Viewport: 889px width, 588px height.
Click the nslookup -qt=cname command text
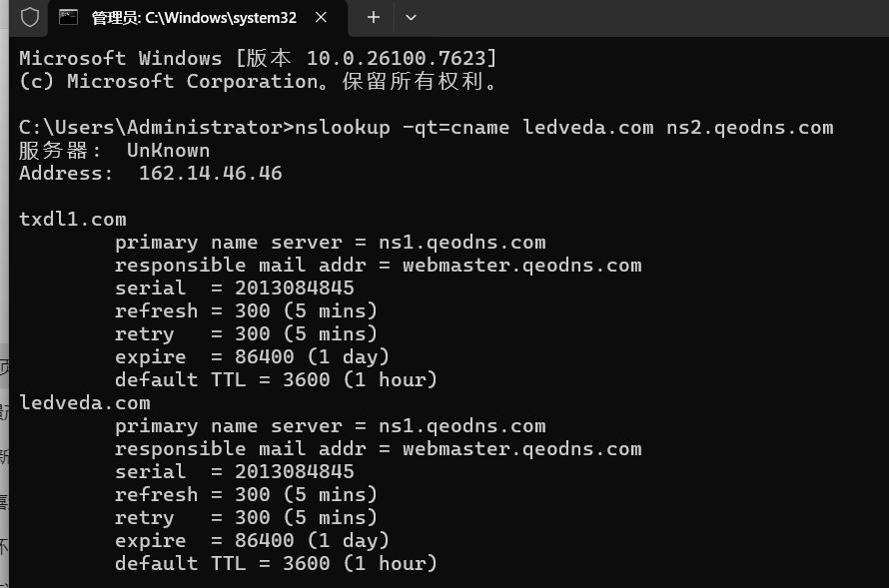click(x=398, y=128)
